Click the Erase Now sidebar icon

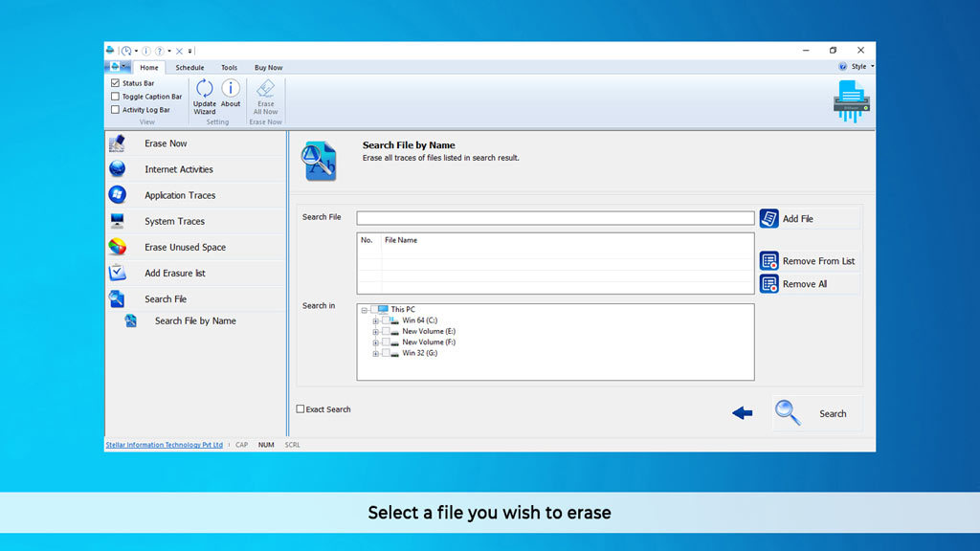pos(118,143)
